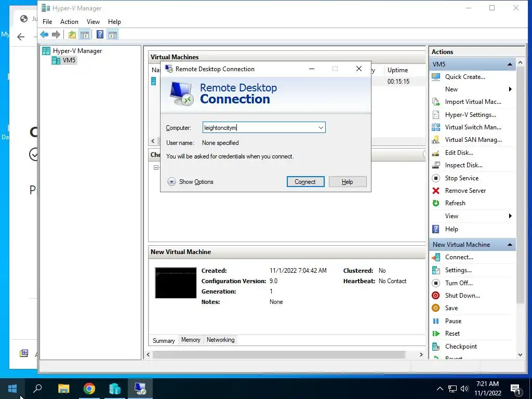Viewport: 532px width, 399px height.
Task: Select Hyper-V Manager root tree node
Action: 77,51
